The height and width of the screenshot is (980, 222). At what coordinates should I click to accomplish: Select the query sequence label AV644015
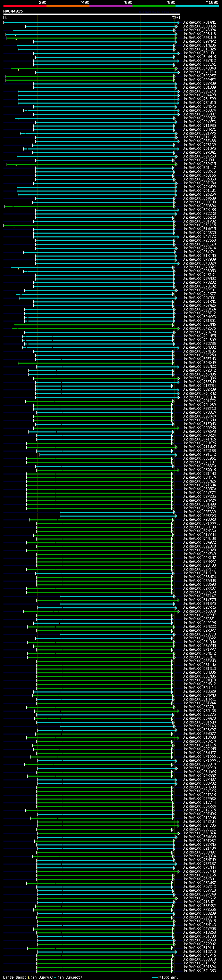[13, 11]
